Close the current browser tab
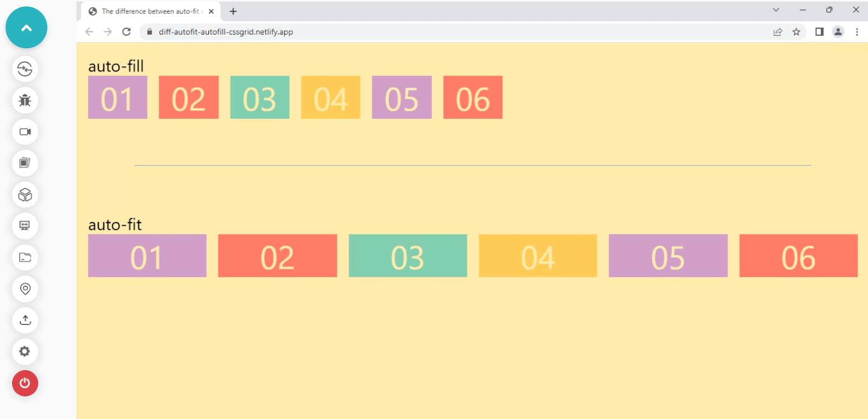Viewport: 868px width, 419px height. tap(211, 11)
